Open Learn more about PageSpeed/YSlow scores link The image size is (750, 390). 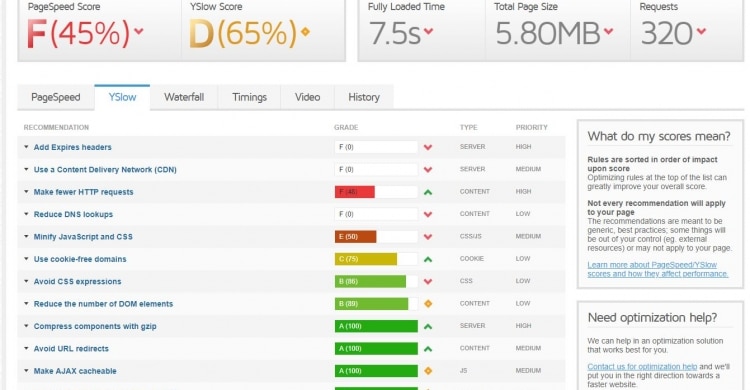click(x=658, y=269)
